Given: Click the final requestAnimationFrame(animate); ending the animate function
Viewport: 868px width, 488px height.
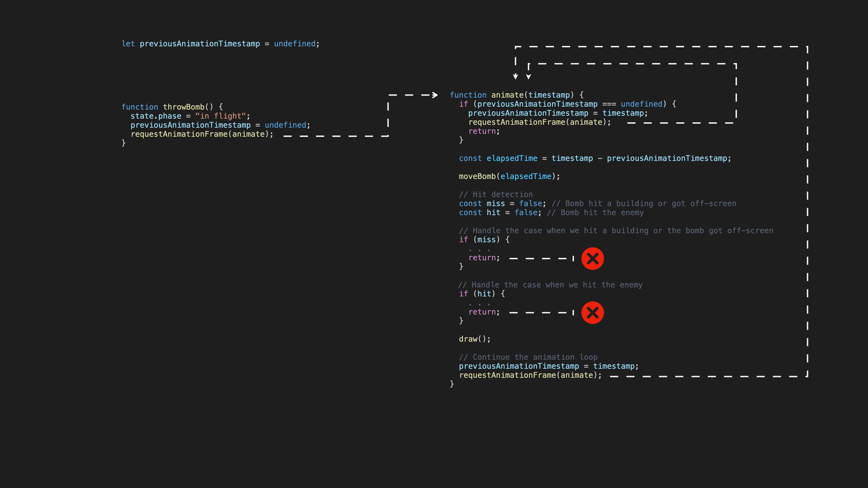Looking at the screenshot, I should [x=531, y=375].
